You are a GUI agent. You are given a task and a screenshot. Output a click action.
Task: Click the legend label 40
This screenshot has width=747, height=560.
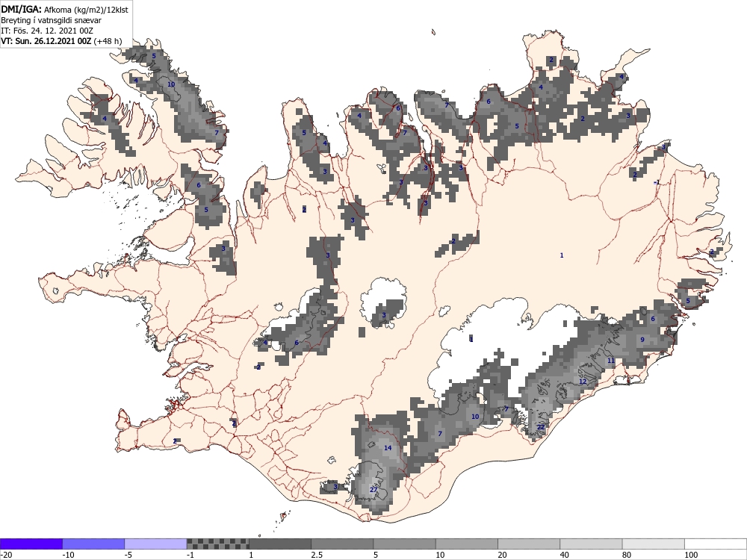point(565,555)
